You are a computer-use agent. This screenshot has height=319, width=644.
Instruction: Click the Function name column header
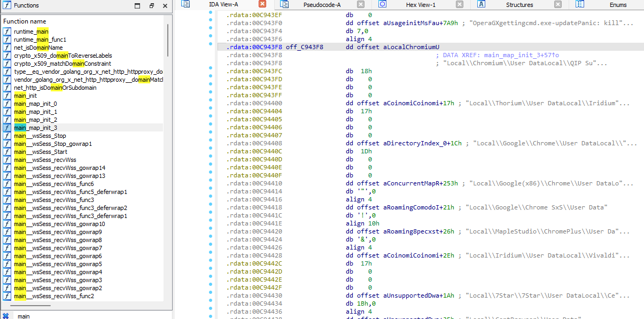(25, 21)
